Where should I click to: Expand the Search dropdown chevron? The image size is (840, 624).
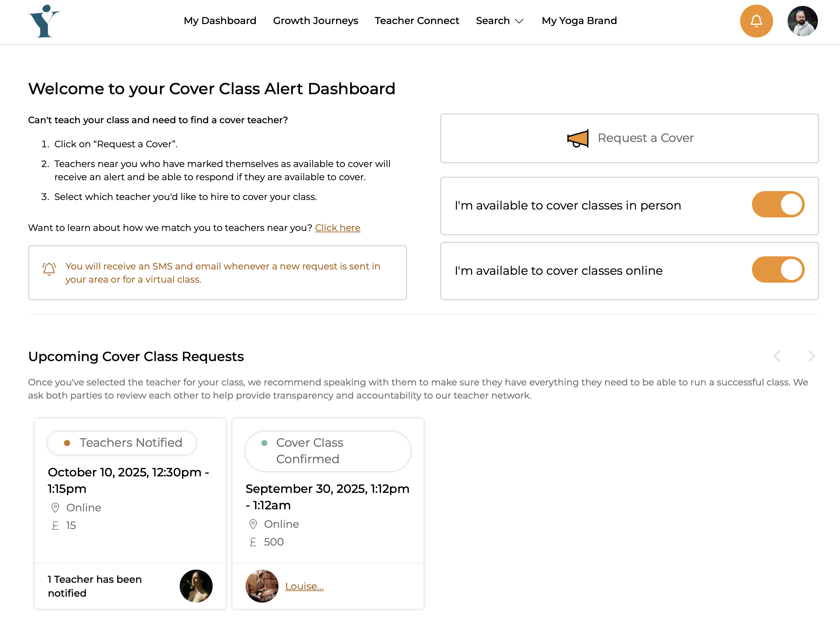[519, 21]
